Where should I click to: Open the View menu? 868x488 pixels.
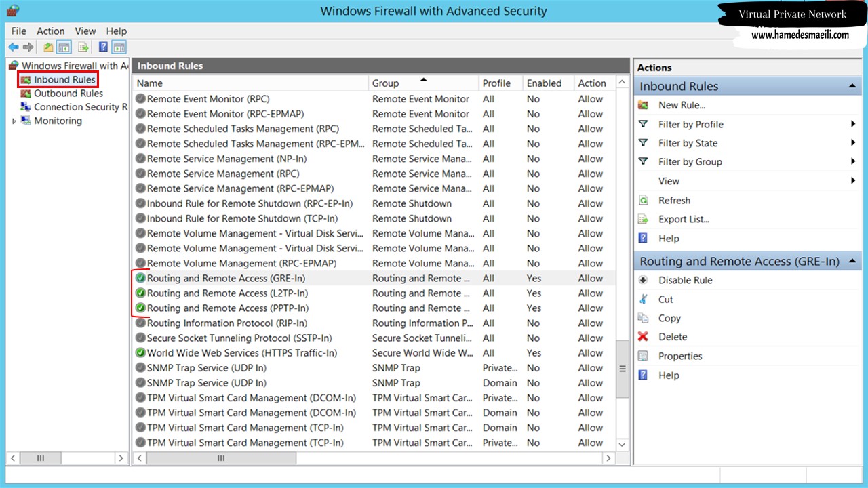[85, 30]
